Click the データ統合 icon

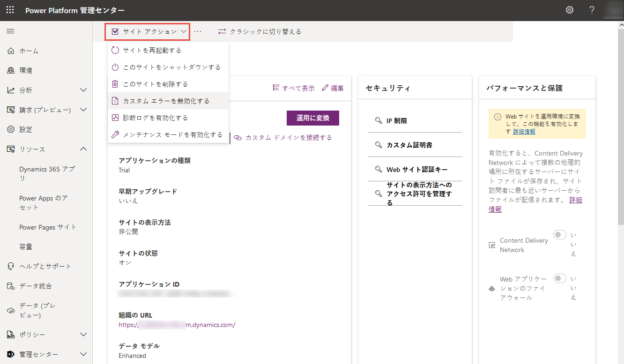11,286
